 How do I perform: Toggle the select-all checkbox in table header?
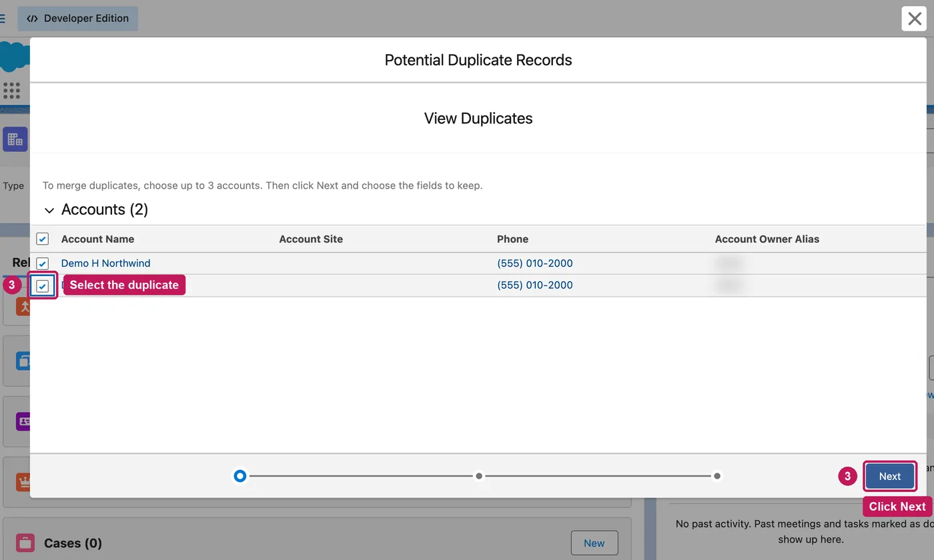pos(42,239)
